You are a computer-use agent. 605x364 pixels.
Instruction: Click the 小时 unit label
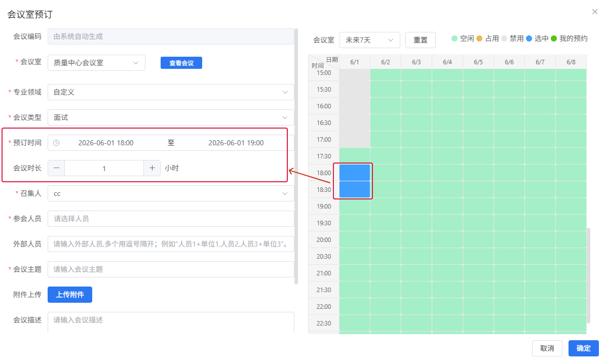coord(172,168)
